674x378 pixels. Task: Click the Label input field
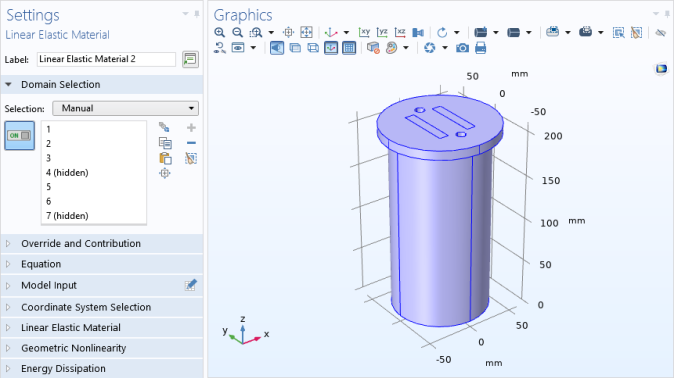(x=106, y=59)
